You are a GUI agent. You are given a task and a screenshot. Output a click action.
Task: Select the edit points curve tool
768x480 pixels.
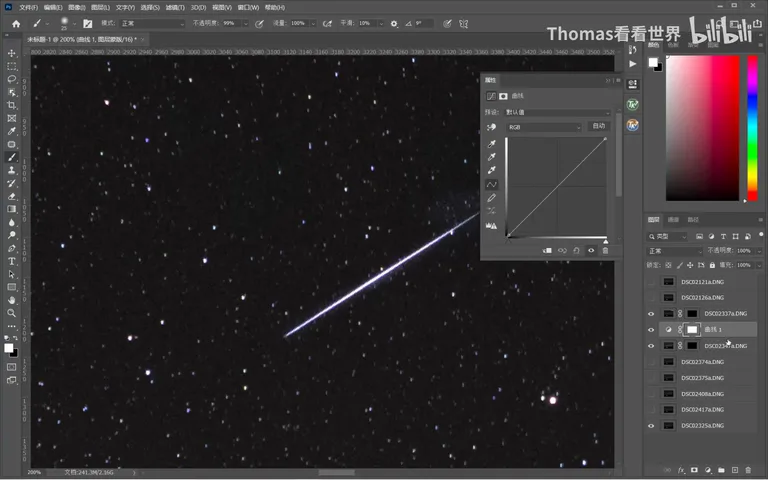492,184
